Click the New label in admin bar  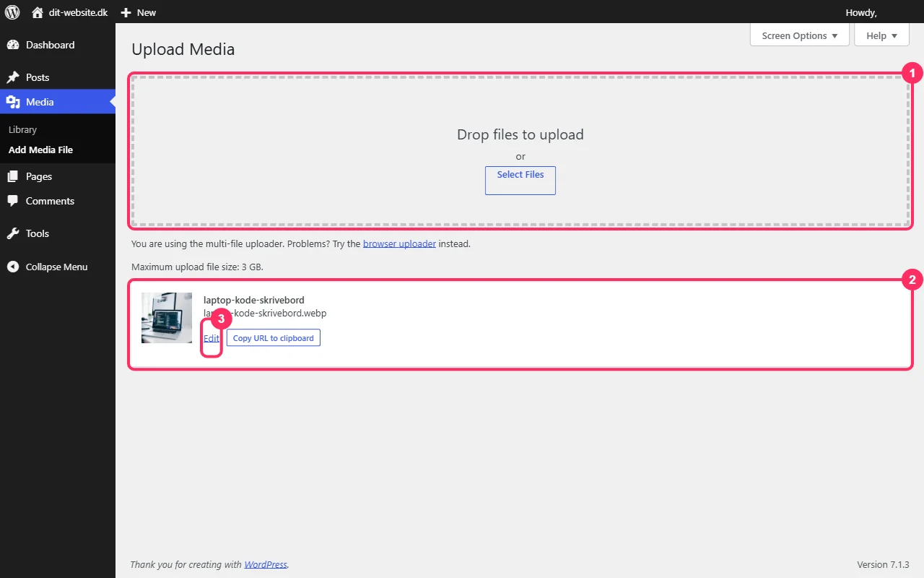(147, 12)
